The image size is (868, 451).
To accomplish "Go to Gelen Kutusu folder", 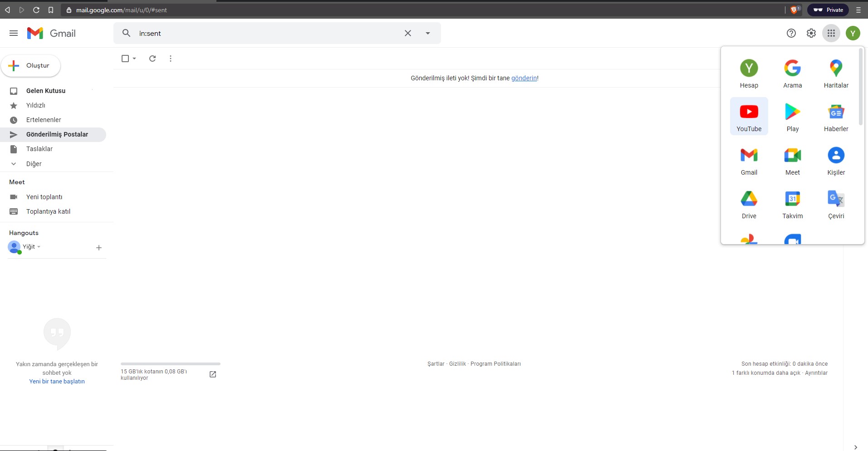I will (46, 91).
